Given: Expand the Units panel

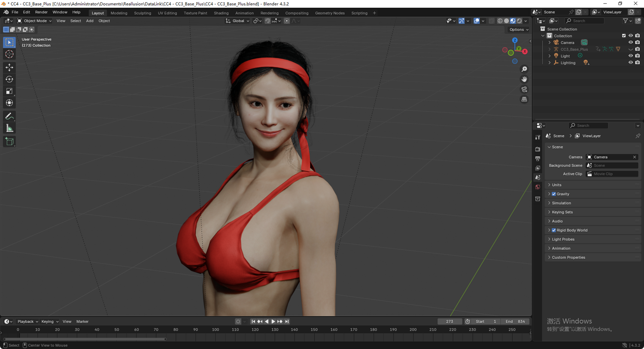Looking at the screenshot, I should (557, 185).
